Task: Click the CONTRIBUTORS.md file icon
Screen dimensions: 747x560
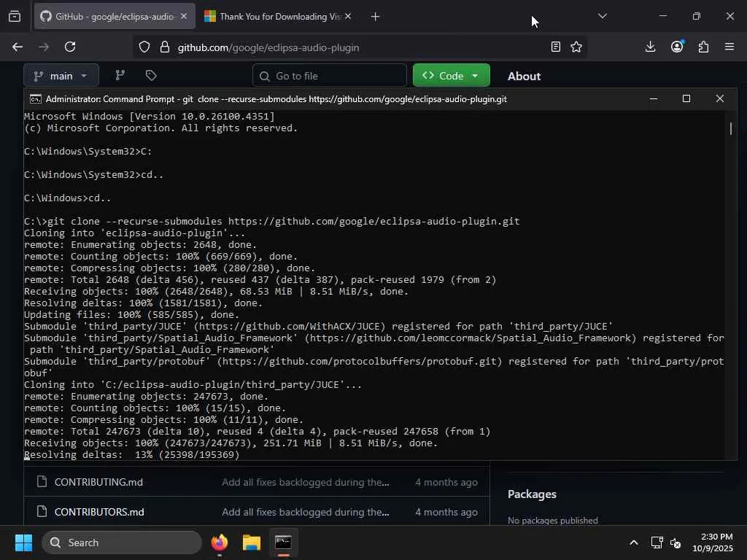Action: [42, 511]
